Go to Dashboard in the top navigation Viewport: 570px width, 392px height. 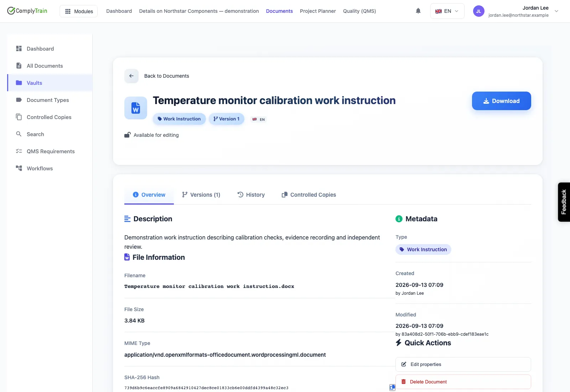tap(119, 11)
